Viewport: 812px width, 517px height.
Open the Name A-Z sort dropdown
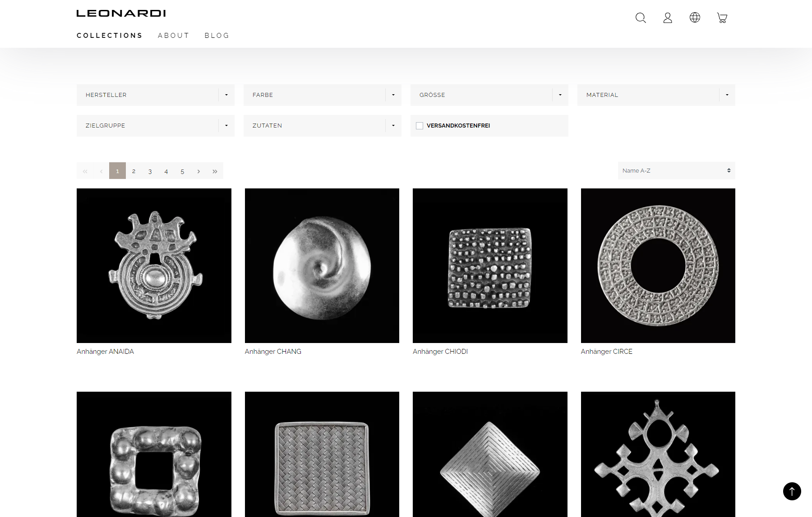pos(677,170)
